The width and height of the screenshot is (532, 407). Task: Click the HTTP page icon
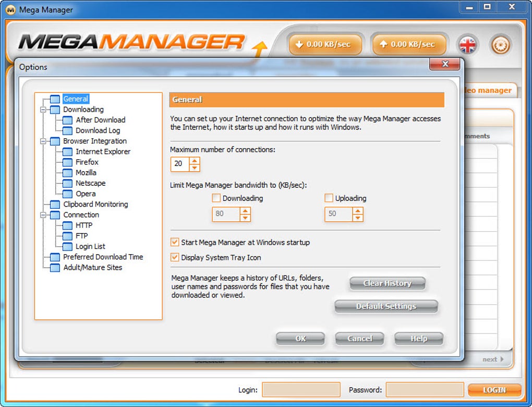pos(67,225)
